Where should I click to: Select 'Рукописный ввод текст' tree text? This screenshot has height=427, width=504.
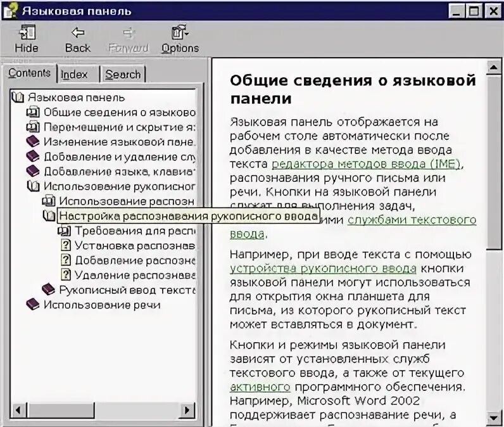pos(127,290)
